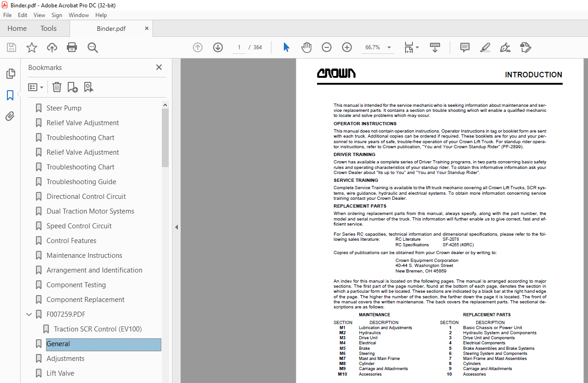Click the stamp send-for-review icon

coord(525,47)
